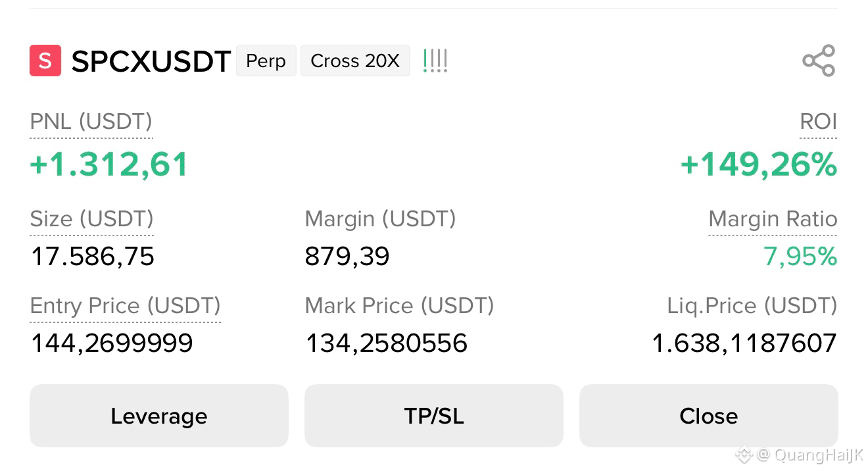Select the margin value 879,39
The height and width of the screenshot is (471, 868).
pos(347,257)
